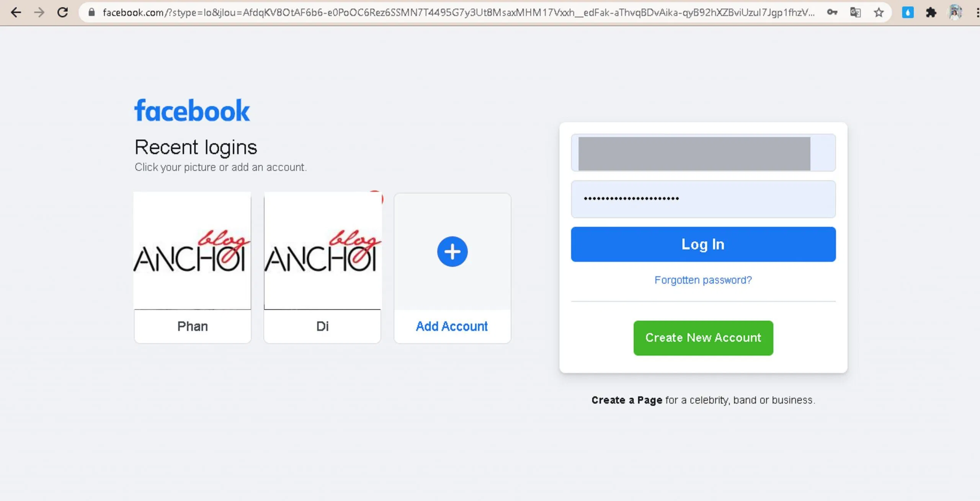Viewport: 980px width, 501px height.
Task: Open Chrome profile avatar
Action: point(955,13)
